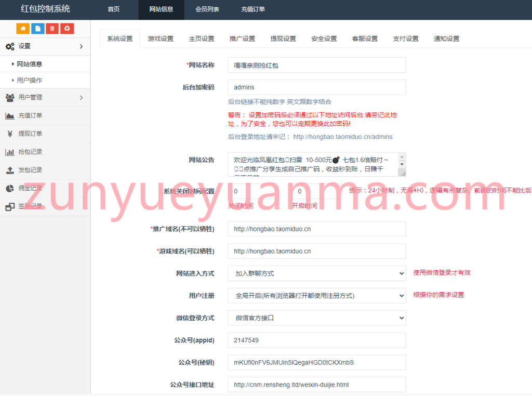Click the blue document icon button

pos(37,29)
